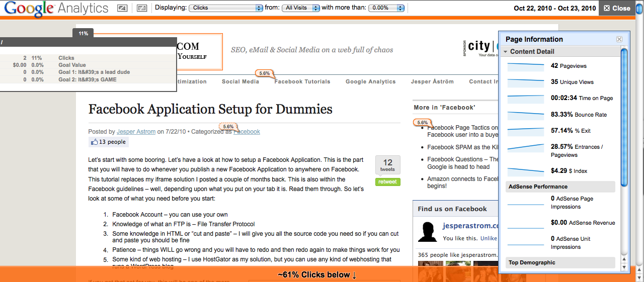
Task: Open the jesperastrom.com Facebook page link
Action: 470,226
